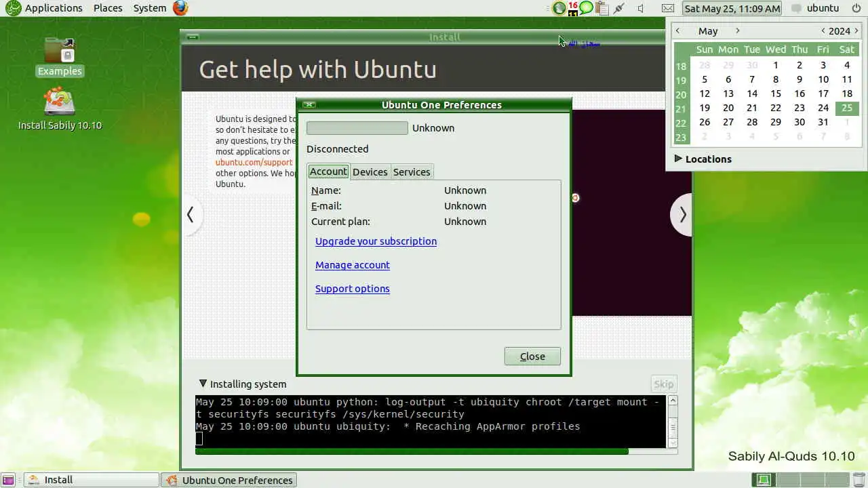Switch to the Devices tab
The image size is (868, 488).
pyautogui.click(x=370, y=171)
